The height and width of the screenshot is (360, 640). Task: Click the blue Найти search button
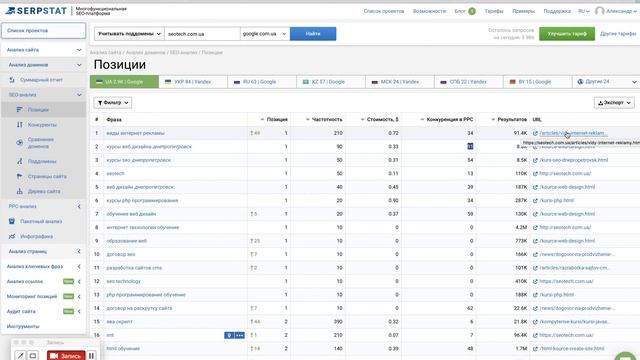pos(313,34)
